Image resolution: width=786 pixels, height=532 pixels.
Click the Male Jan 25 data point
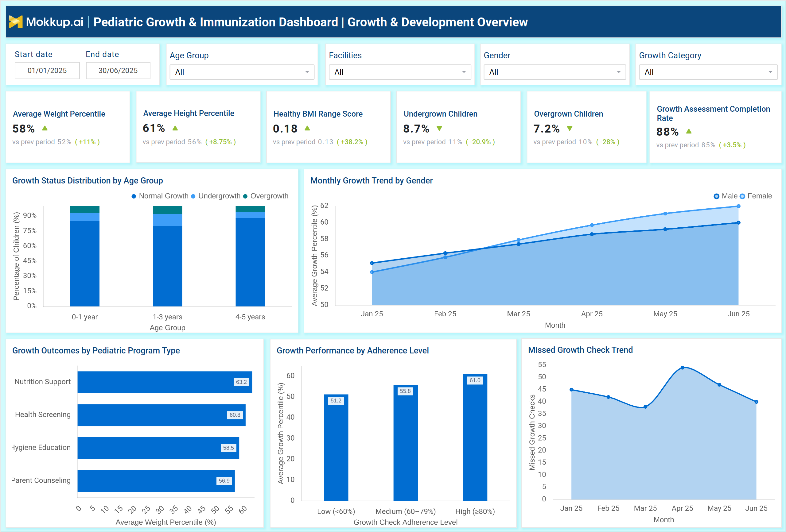point(372,263)
